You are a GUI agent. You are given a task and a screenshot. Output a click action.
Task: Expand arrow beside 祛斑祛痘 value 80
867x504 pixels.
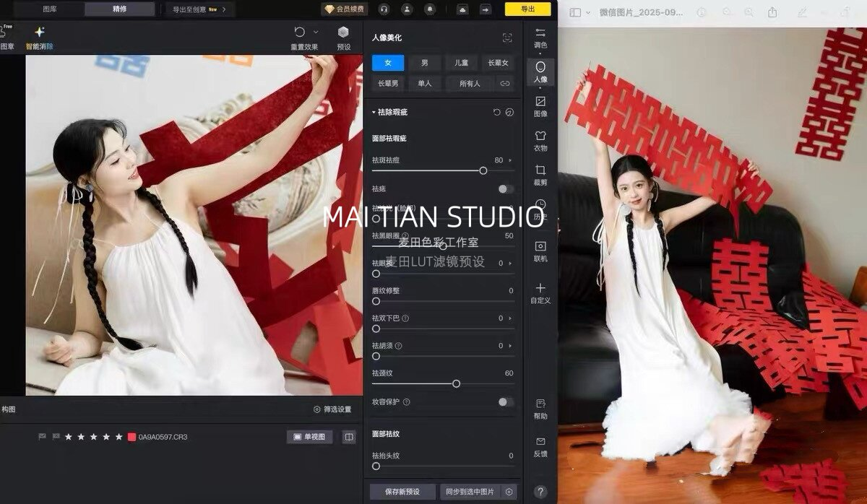(511, 160)
